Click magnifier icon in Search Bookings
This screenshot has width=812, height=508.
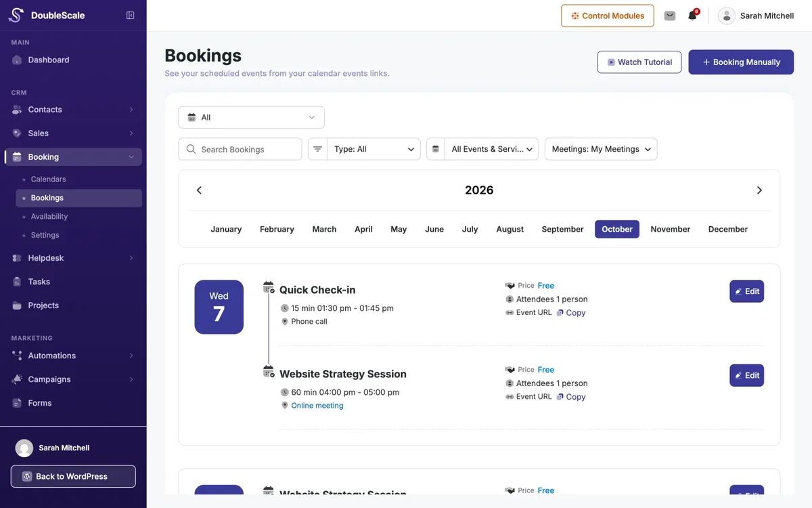click(191, 149)
